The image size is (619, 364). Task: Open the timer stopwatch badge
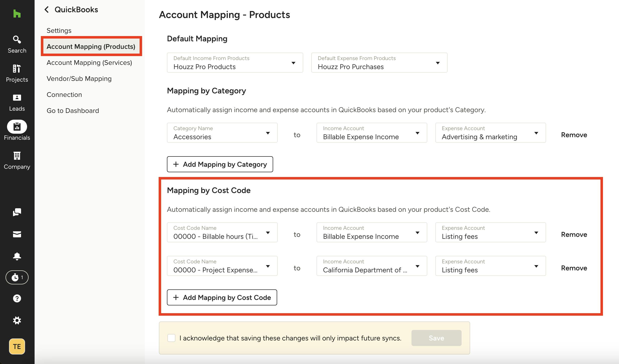click(17, 277)
